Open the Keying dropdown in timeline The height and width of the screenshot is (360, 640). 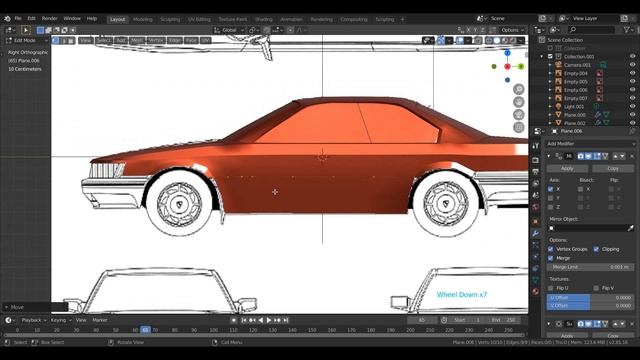pos(61,320)
